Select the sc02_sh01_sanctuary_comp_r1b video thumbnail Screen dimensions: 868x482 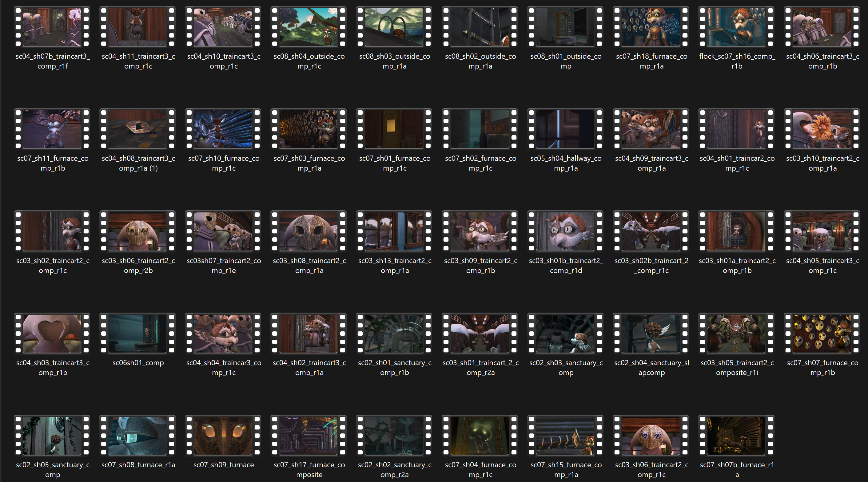(394, 334)
